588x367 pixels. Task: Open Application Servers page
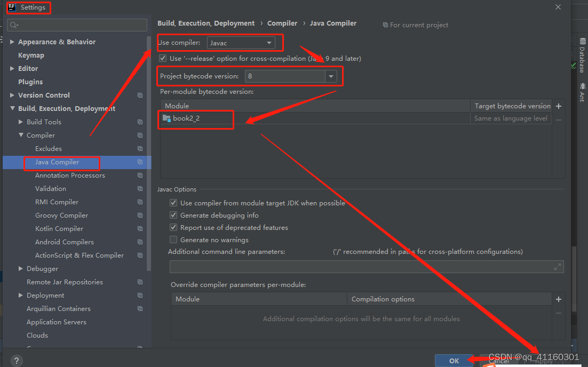[56, 322]
